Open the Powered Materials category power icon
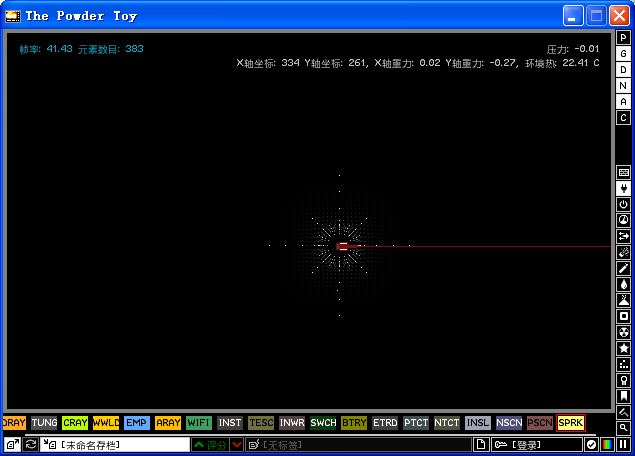This screenshot has width=635, height=456. click(x=624, y=205)
